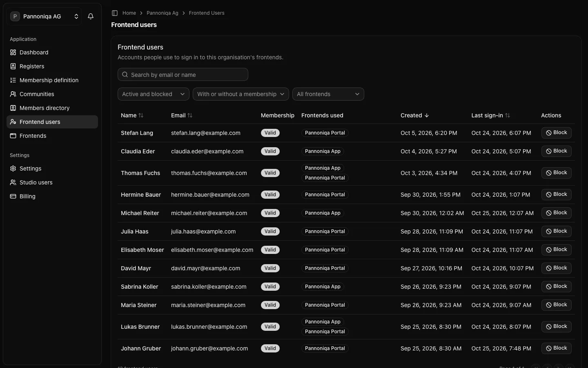Image resolution: width=588 pixels, height=368 pixels.
Task: Block user Stefan Lang
Action: click(557, 133)
